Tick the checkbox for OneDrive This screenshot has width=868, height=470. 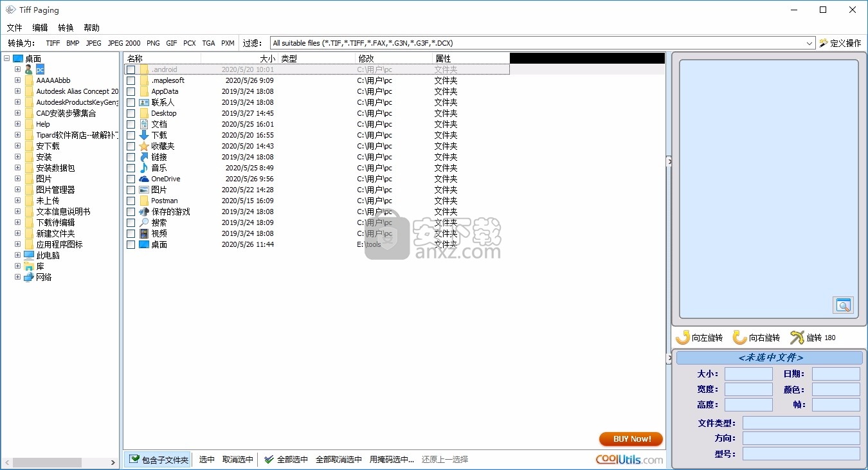point(131,179)
